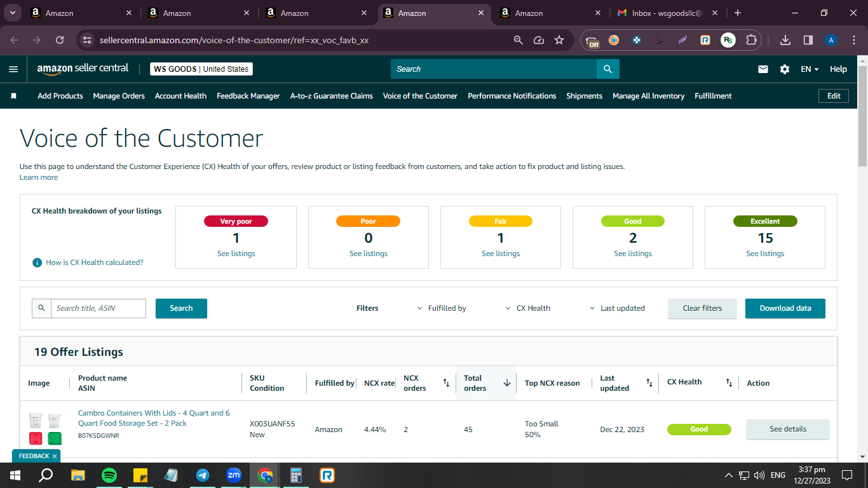Click the Amazon Seller Central logo
This screenshot has width=868, height=488.
click(83, 69)
